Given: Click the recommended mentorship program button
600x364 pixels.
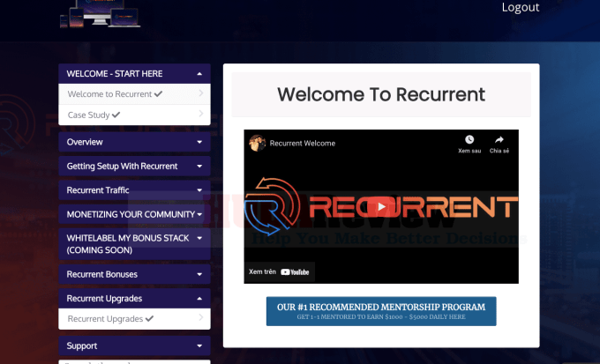Looking at the screenshot, I should pos(381,311).
